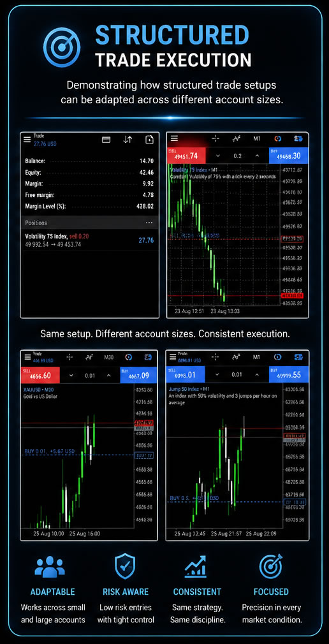Viewport: 329px width, 644px height.
Task: Hit BUY 49468.30 button
Action: (288, 156)
